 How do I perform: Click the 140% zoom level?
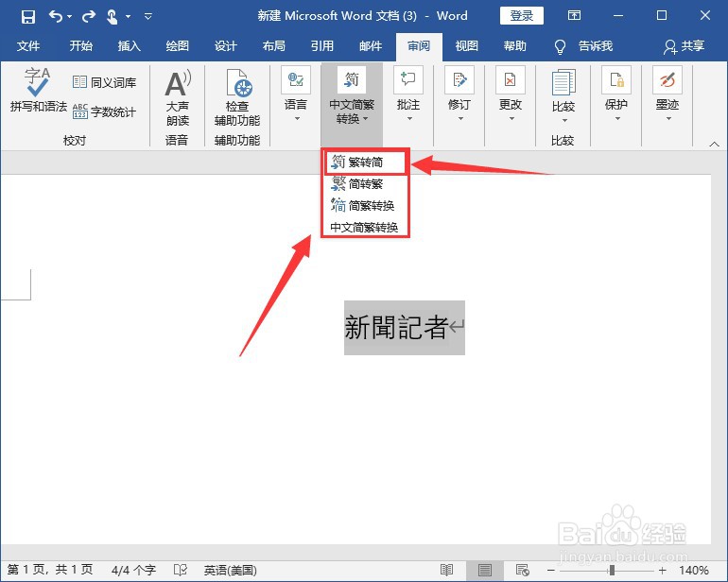[694, 570]
